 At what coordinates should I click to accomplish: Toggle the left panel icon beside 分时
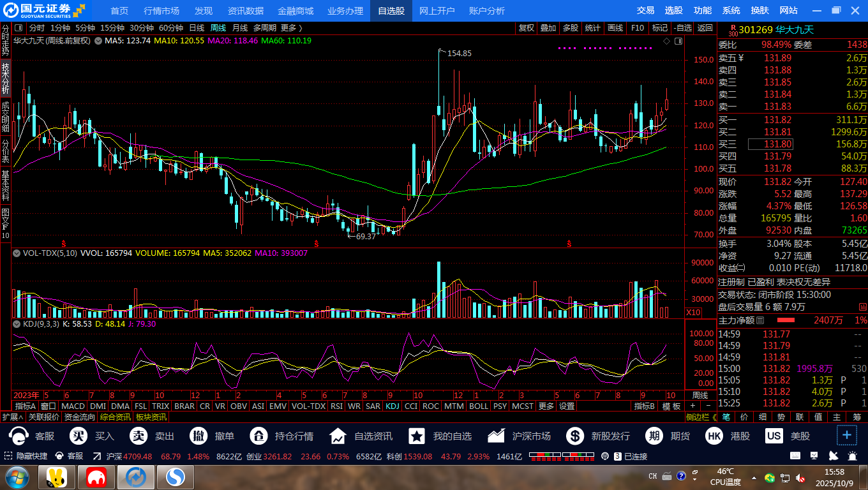[x=18, y=28]
